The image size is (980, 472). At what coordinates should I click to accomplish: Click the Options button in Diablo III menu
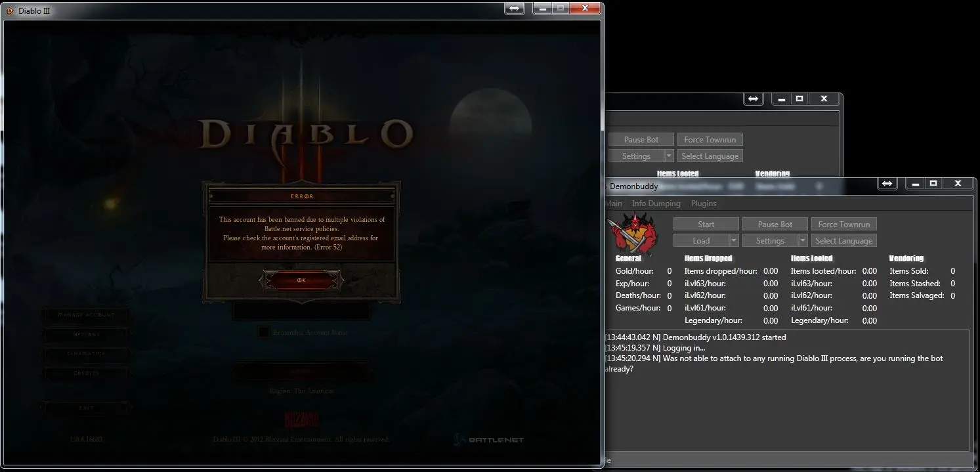pyautogui.click(x=86, y=334)
